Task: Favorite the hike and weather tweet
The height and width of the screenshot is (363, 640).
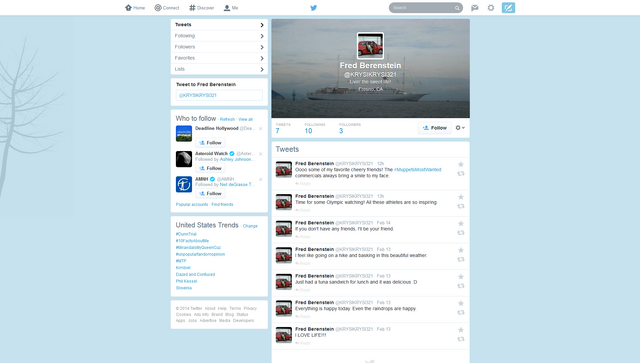Action: pyautogui.click(x=461, y=250)
